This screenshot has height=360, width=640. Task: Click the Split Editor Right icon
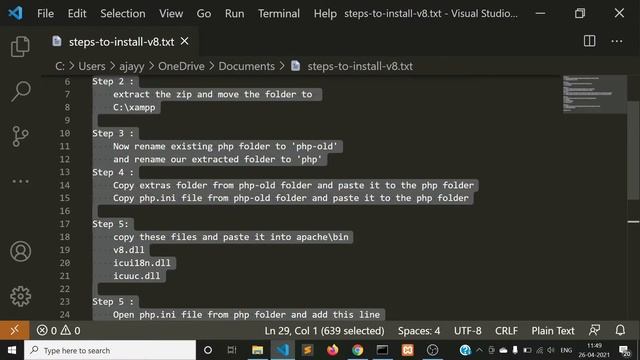tap(589, 41)
